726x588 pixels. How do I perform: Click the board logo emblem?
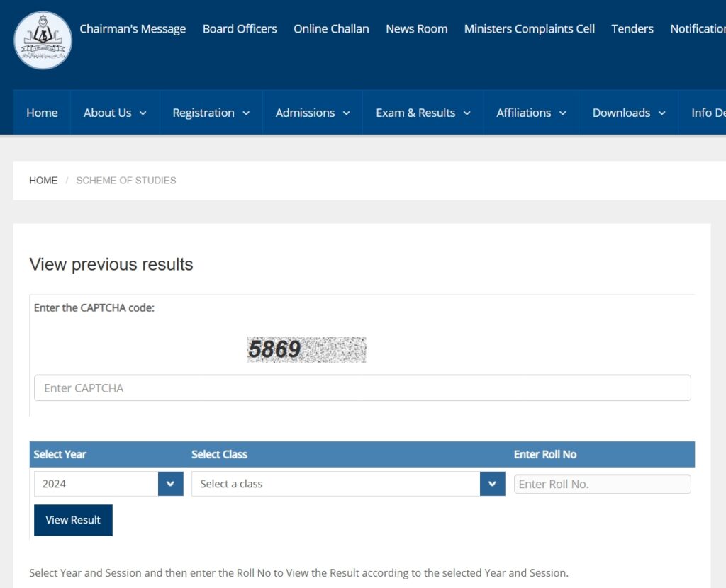[43, 40]
